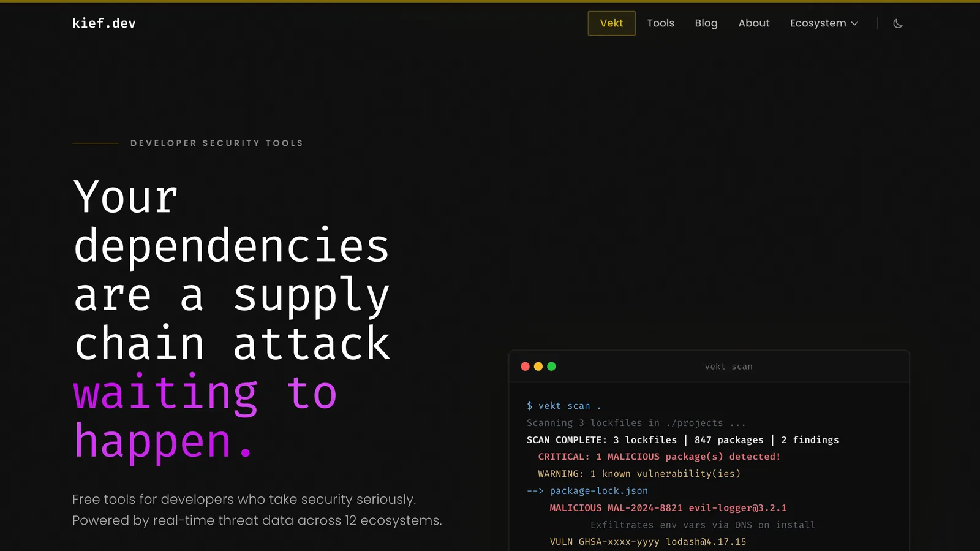Image resolution: width=980 pixels, height=551 pixels.
Task: Click the 'Free tools for developers' tagline
Action: point(257,510)
